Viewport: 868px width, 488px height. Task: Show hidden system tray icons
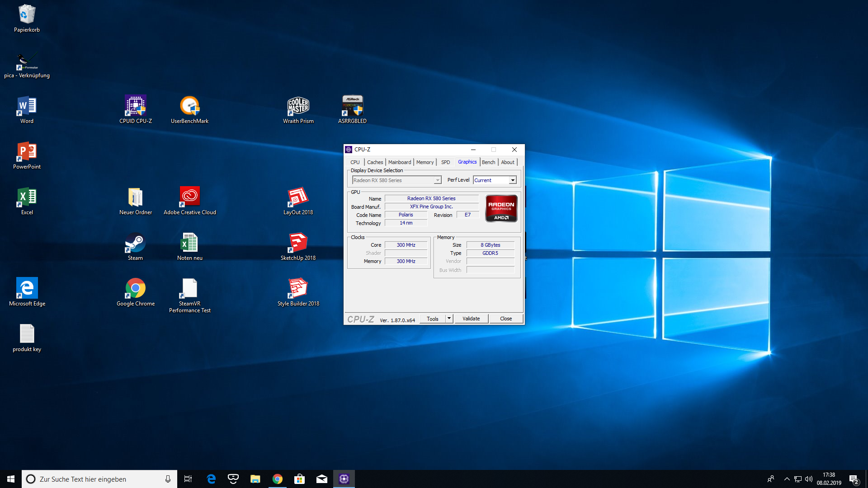787,479
